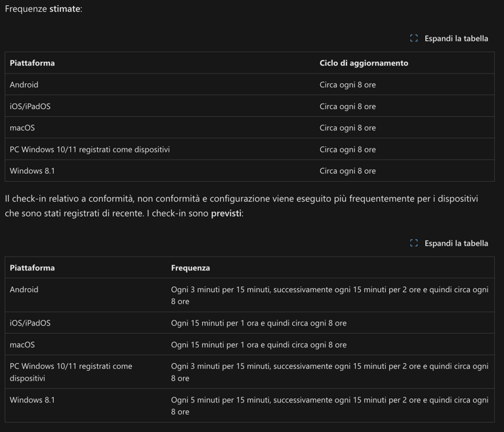
Task: Click the expand icon above the first table
Action: pyautogui.click(x=413, y=38)
